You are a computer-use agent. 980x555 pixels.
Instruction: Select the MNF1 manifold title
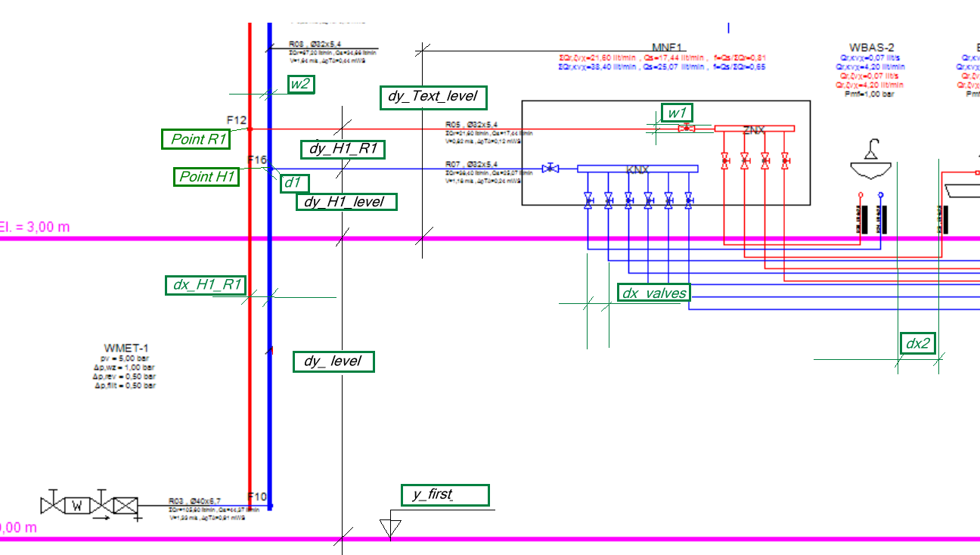tap(668, 48)
